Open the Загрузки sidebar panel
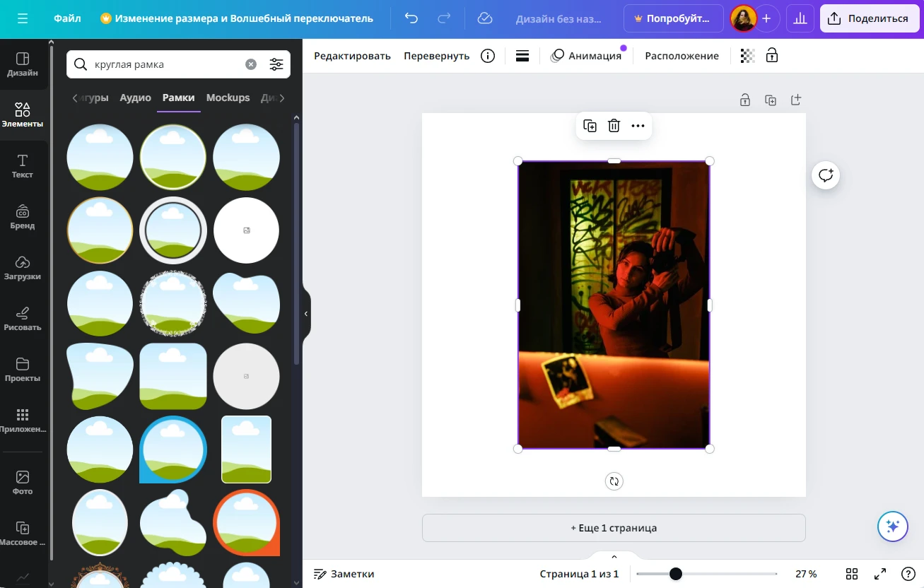 point(23,268)
